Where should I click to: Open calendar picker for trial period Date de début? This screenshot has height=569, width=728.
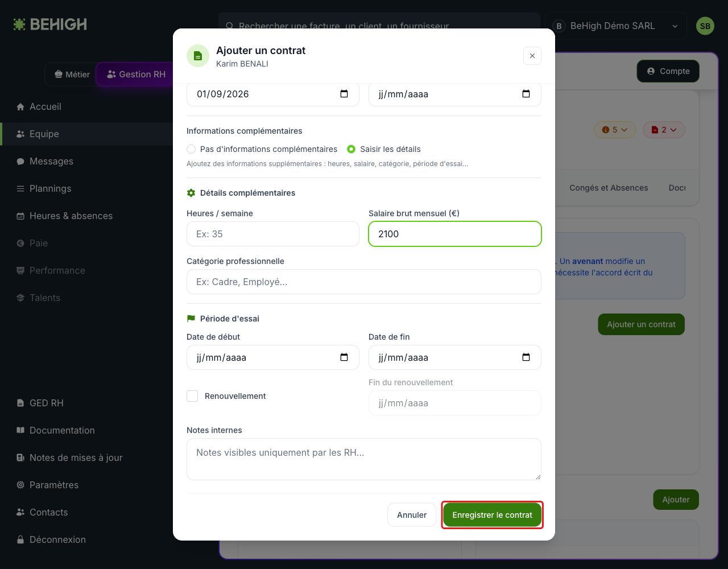coord(344,357)
